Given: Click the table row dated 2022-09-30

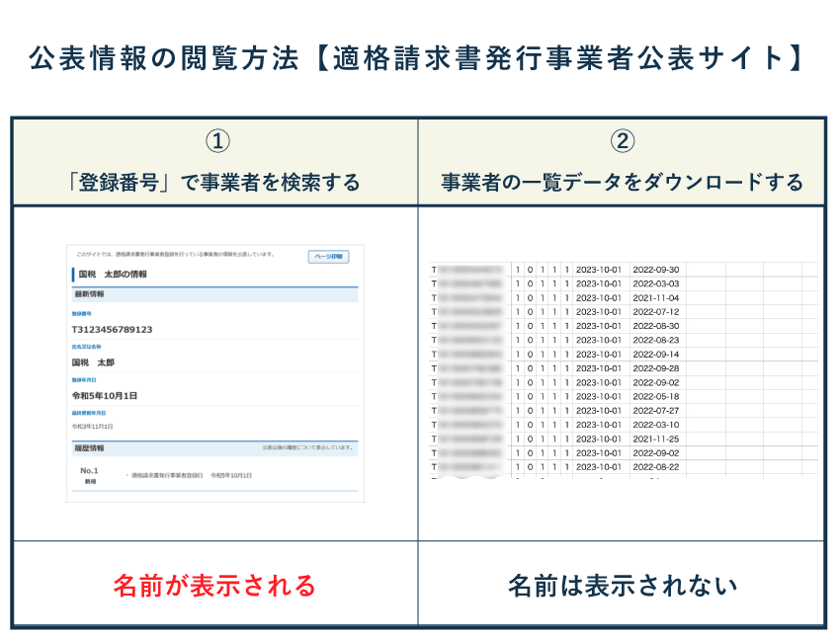Looking at the screenshot, I should 657,271.
